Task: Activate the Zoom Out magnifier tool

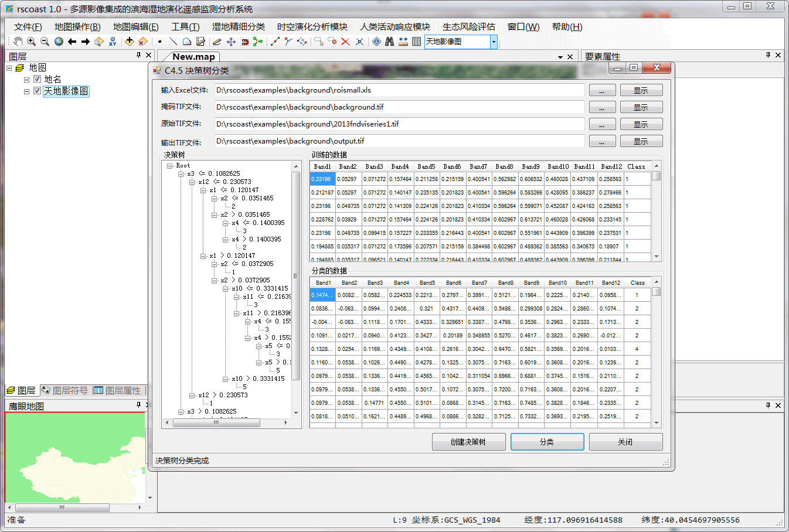Action: (45, 42)
